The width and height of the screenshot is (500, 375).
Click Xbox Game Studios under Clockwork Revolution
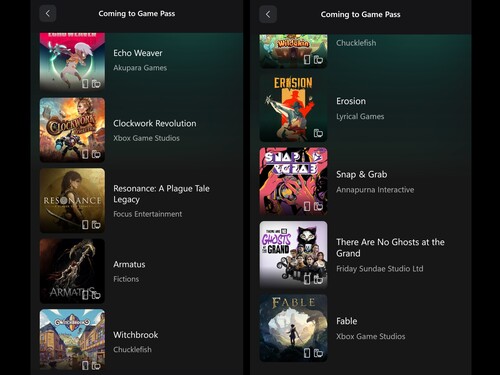(146, 138)
